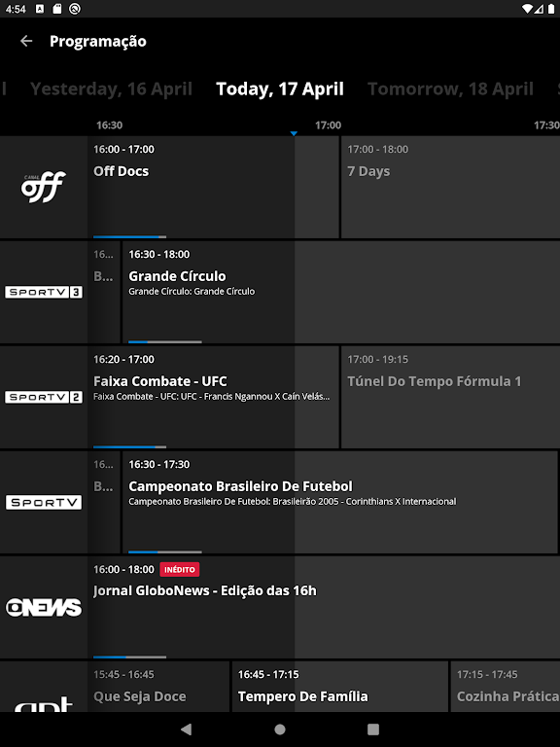560x747 pixels.
Task: Go back using the arrow icon
Action: (x=26, y=42)
